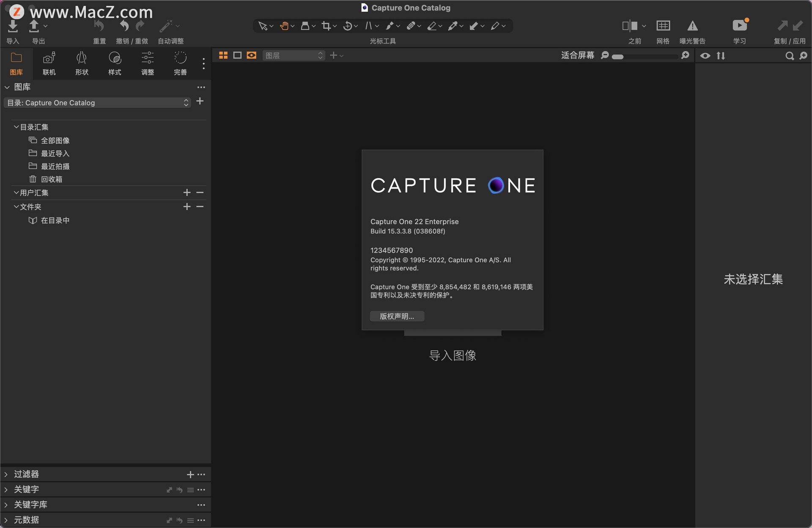Select the Rotate cursor tool
812x528 pixels.
click(x=347, y=26)
